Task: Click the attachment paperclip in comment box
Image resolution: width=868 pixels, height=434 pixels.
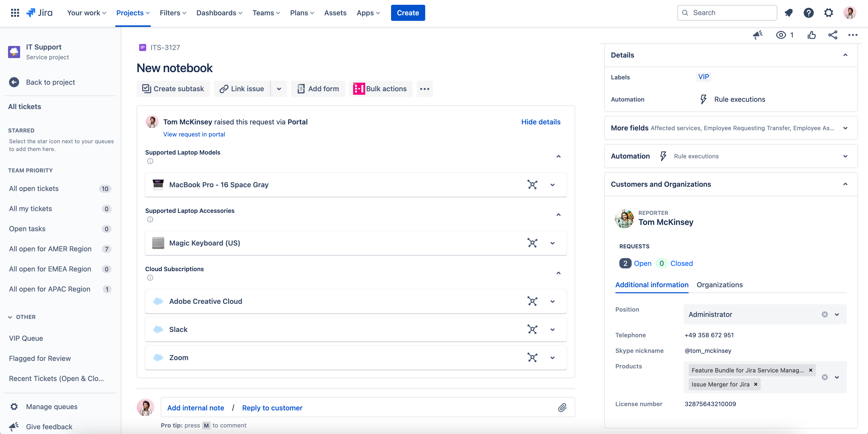Action: click(562, 408)
